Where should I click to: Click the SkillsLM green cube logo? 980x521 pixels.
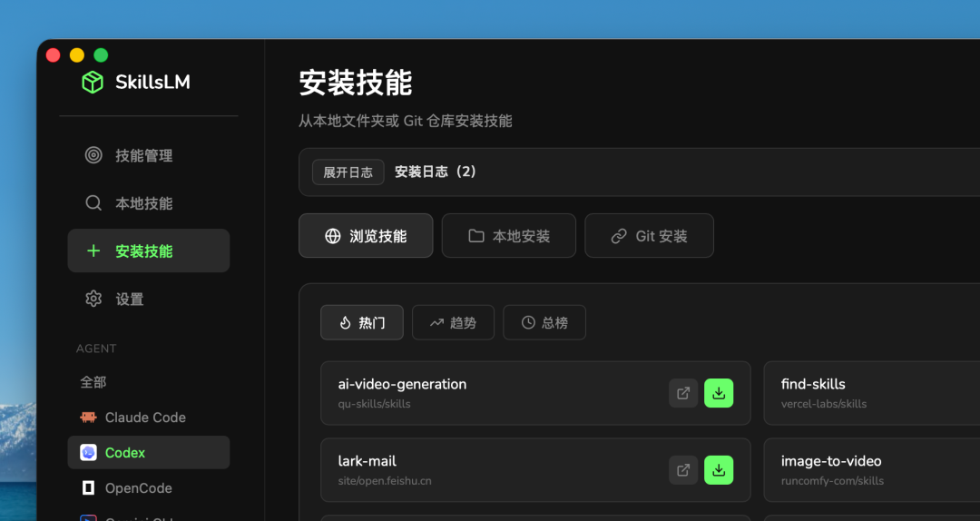93,82
